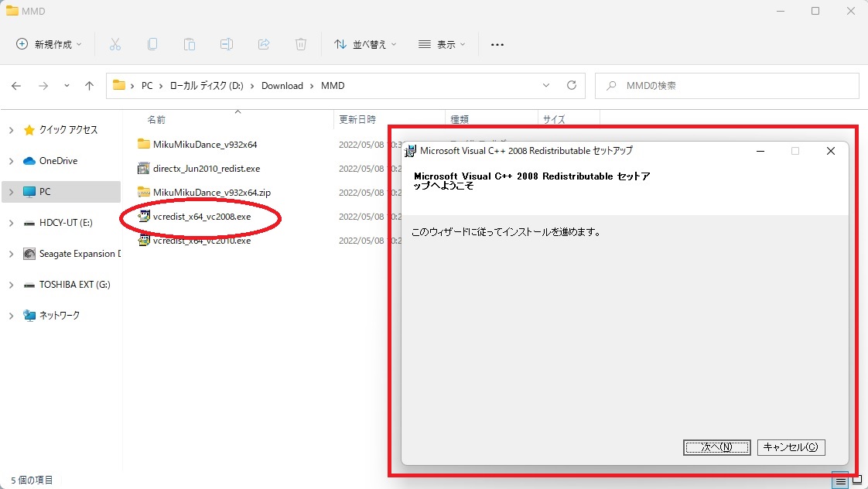The image size is (868, 489).
Task: Select OneDrive label in navigation pane
Action: click(58, 161)
